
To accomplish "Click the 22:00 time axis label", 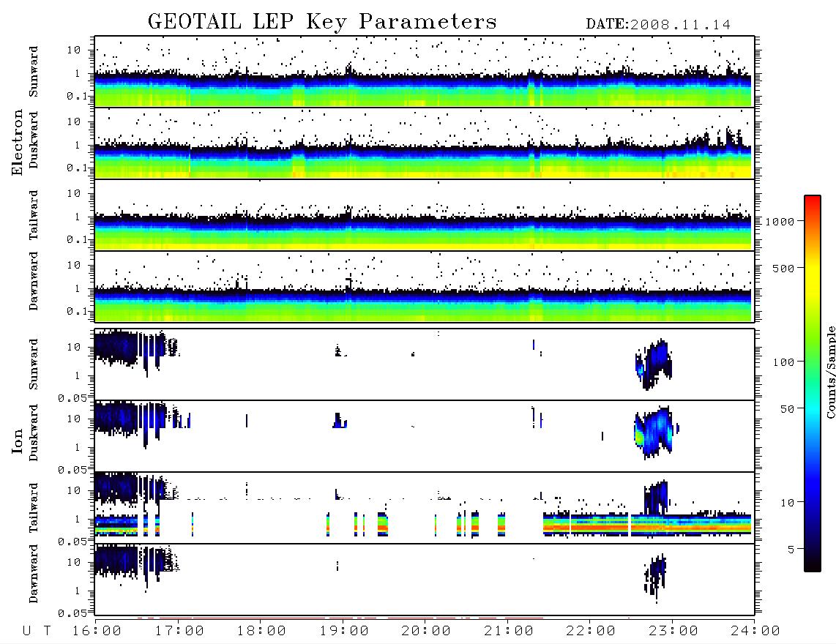I will coord(591,632).
